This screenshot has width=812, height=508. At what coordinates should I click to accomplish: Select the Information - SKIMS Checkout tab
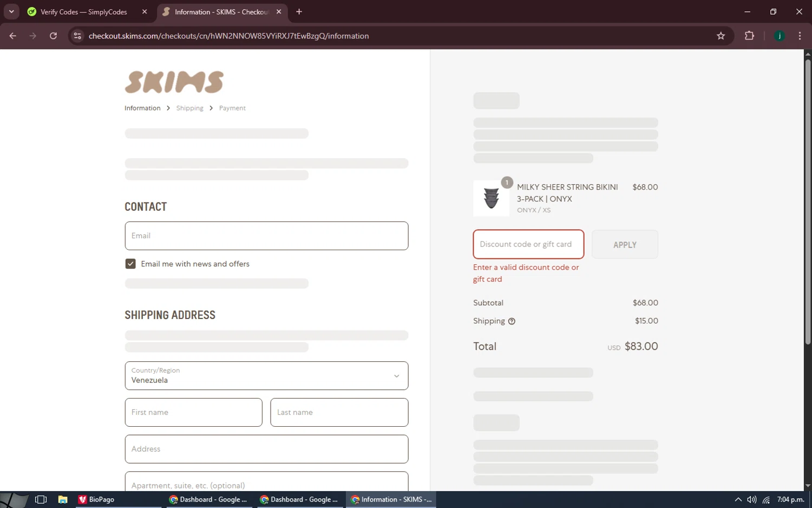point(221,11)
